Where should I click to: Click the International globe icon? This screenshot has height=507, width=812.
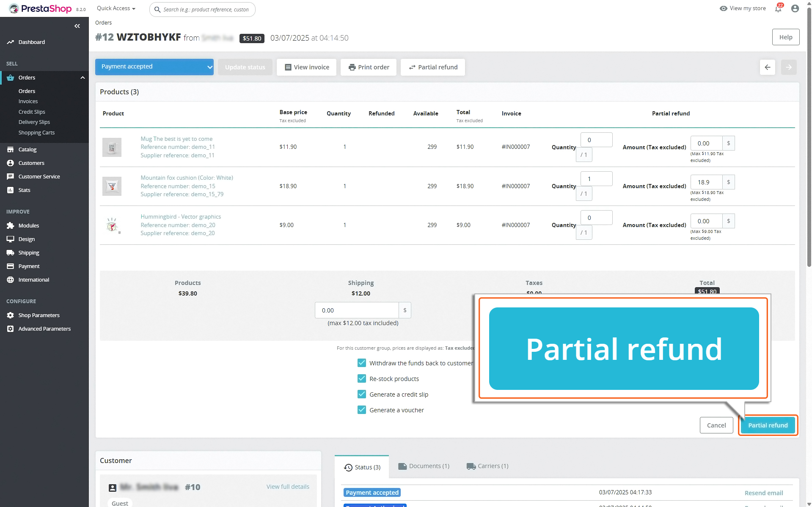point(11,280)
